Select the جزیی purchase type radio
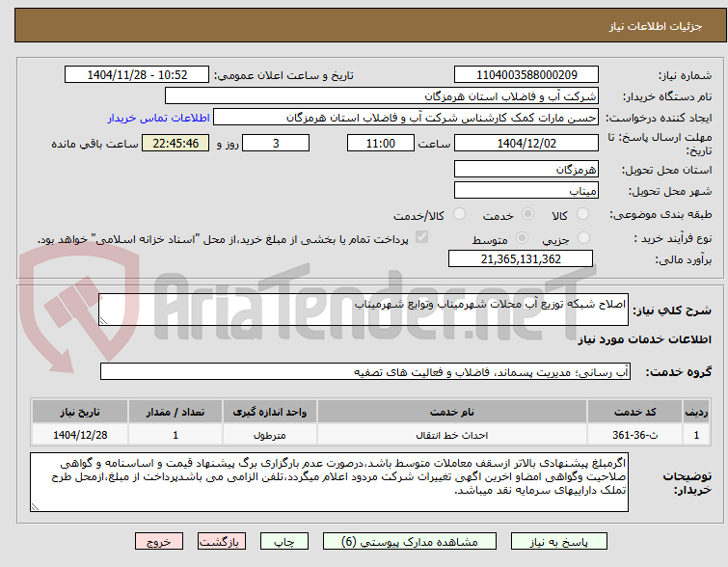The image size is (728, 567). point(583,238)
